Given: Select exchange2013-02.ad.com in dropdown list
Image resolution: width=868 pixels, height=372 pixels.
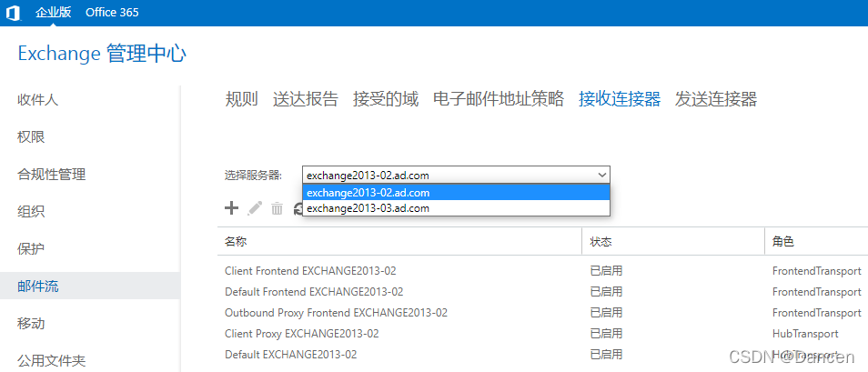Looking at the screenshot, I should pos(456,193).
